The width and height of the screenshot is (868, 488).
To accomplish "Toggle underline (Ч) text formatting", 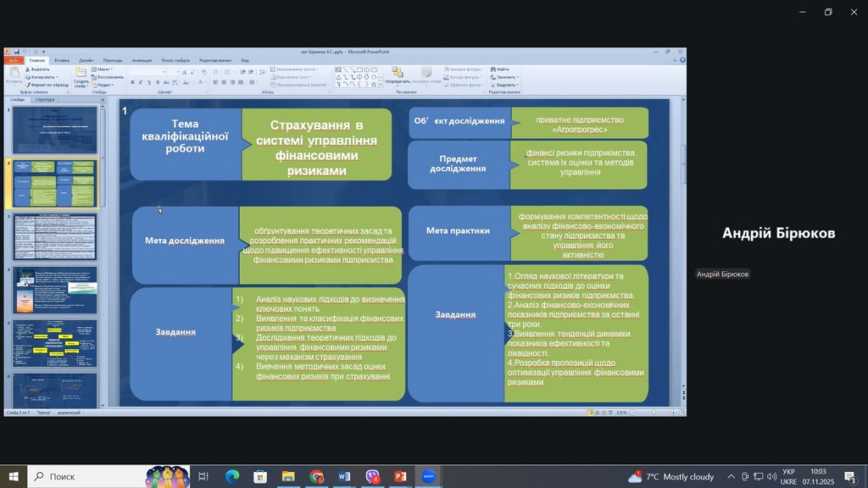I will [x=148, y=82].
